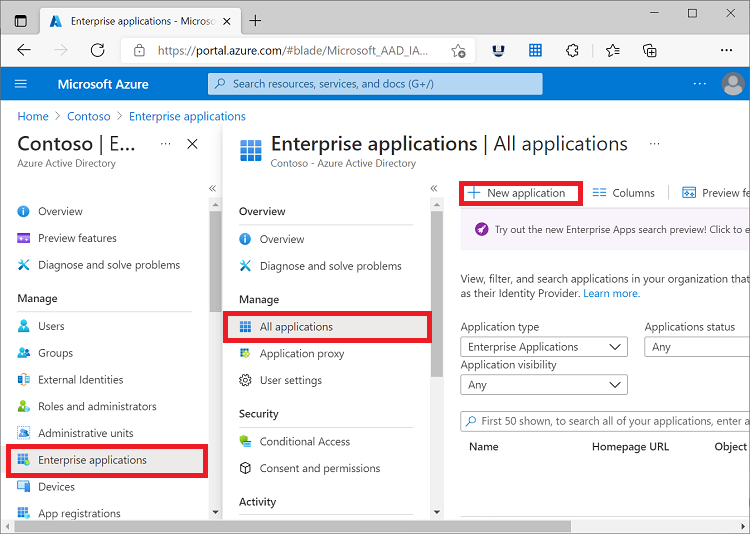Open the Applications status dropdown

pyautogui.click(x=697, y=347)
